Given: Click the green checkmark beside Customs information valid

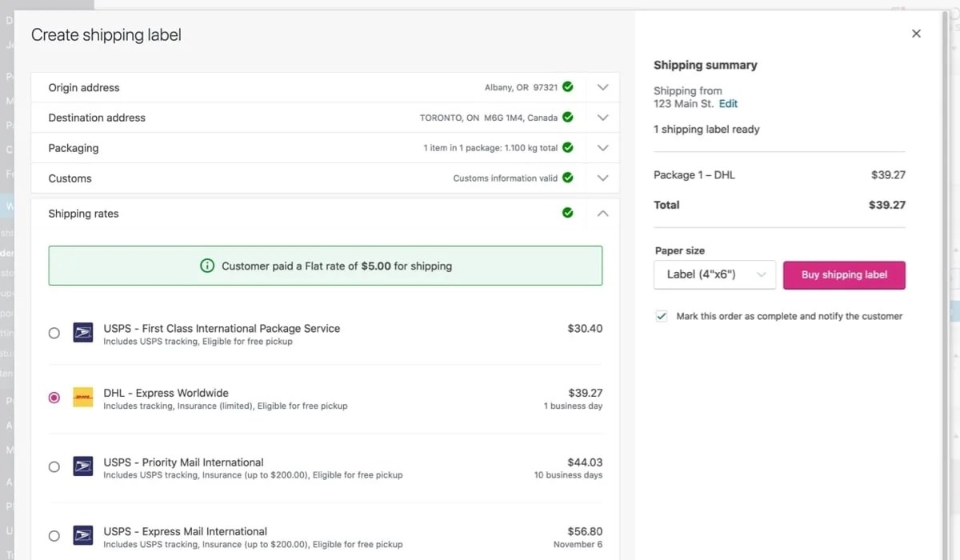Looking at the screenshot, I should [567, 178].
